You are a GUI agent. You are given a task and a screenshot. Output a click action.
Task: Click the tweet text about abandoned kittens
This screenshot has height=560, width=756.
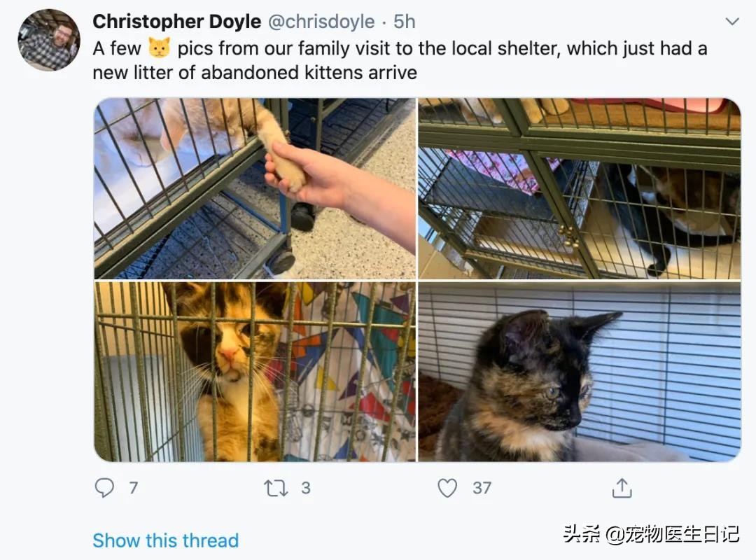pos(400,60)
